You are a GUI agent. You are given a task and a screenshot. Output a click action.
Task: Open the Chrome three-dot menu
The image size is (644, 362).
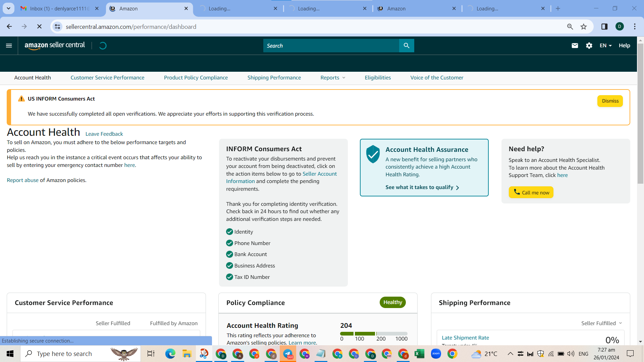(x=635, y=26)
